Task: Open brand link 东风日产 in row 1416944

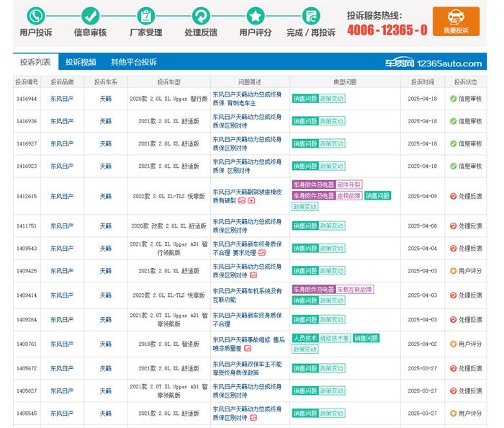Action: 62,99
